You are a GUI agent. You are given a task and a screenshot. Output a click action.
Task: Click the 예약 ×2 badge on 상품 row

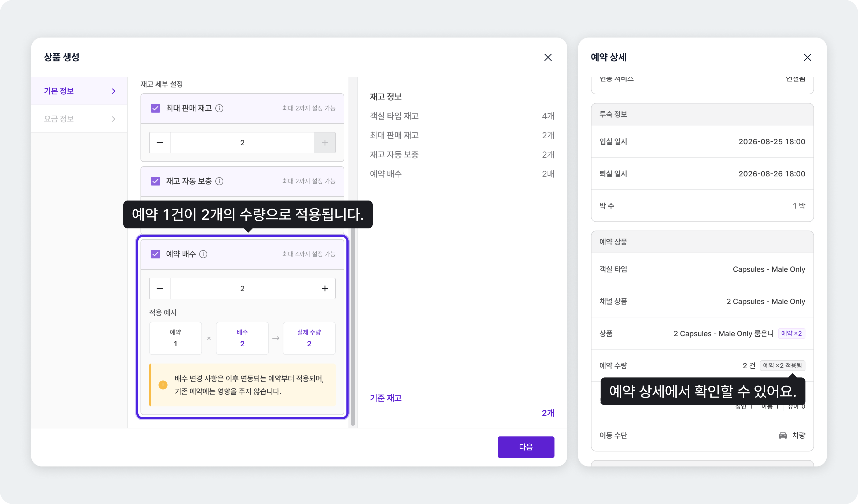[791, 333]
